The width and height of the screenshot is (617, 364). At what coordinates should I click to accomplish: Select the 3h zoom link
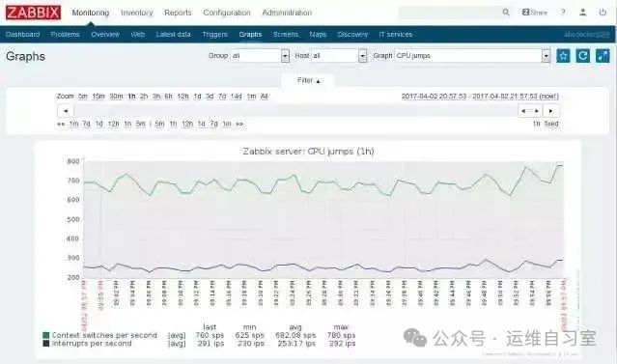pyautogui.click(x=156, y=96)
